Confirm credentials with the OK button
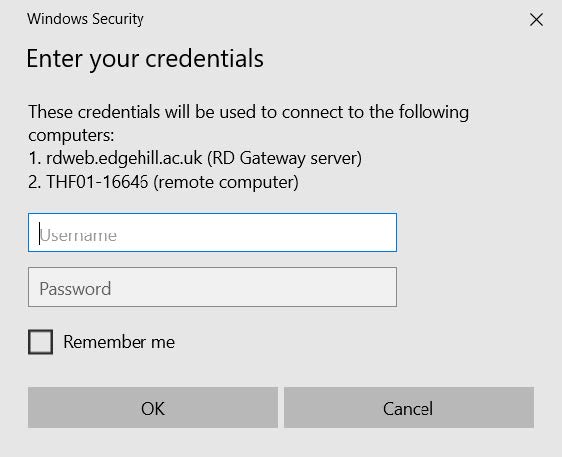The width and height of the screenshot is (562, 457). click(153, 408)
